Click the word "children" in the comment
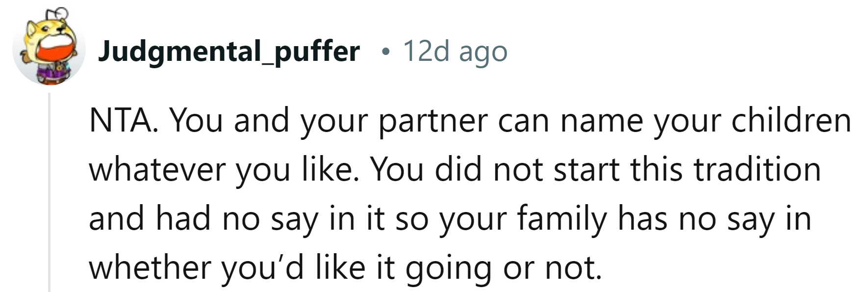The height and width of the screenshot is (292, 868). 791,120
